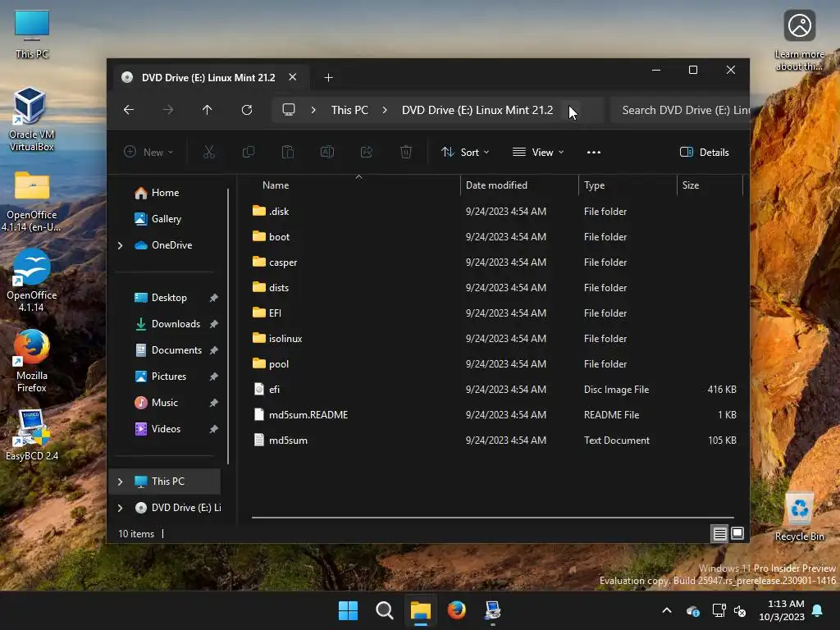Open Music quick access folder
The height and width of the screenshot is (630, 840).
[164, 403]
